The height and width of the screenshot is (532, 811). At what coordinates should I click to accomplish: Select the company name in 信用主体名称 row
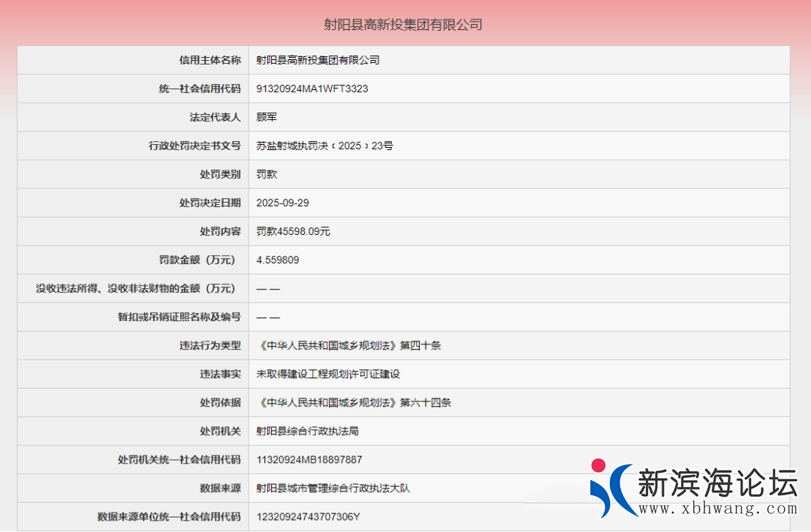pyautogui.click(x=318, y=60)
